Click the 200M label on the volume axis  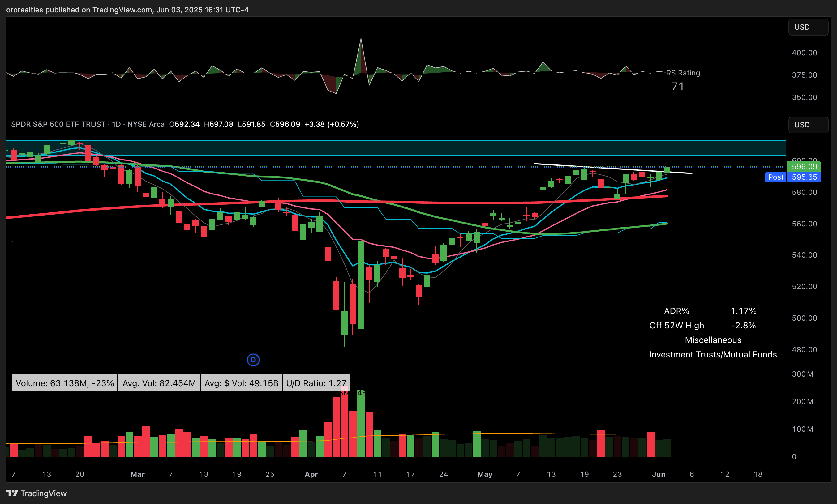(x=802, y=401)
